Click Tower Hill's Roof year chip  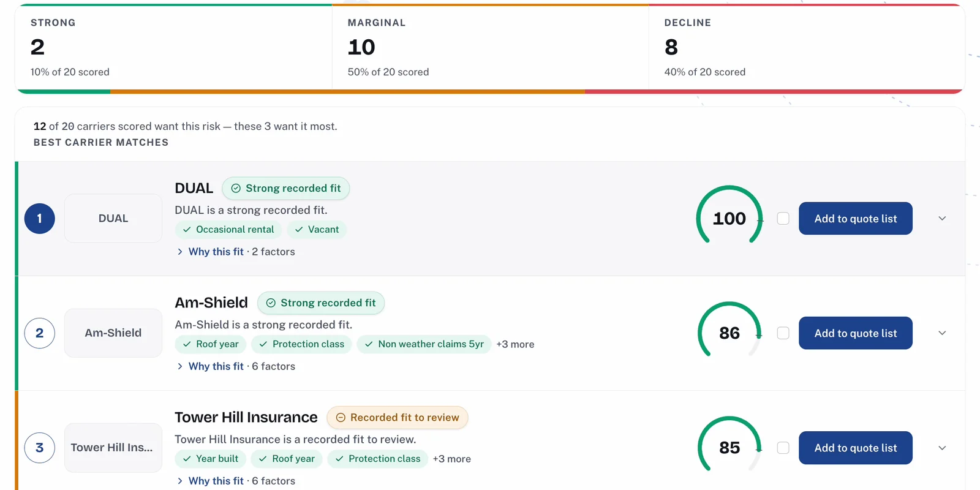(x=287, y=459)
